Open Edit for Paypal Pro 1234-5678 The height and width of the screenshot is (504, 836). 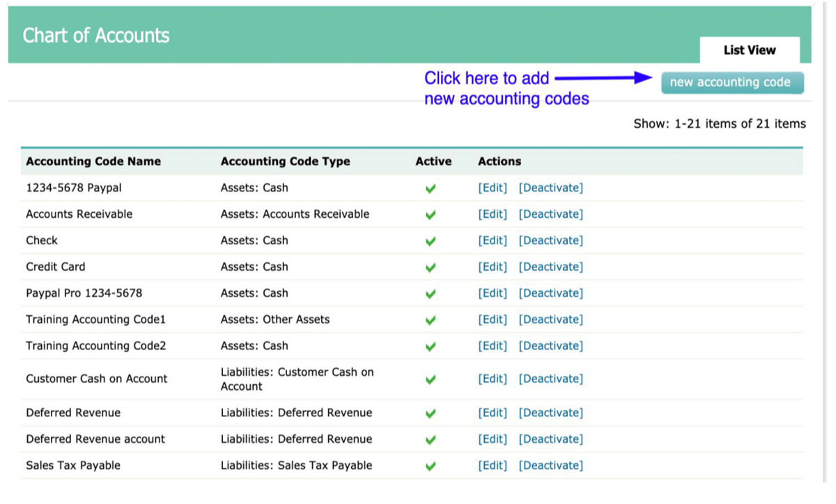[x=493, y=293]
